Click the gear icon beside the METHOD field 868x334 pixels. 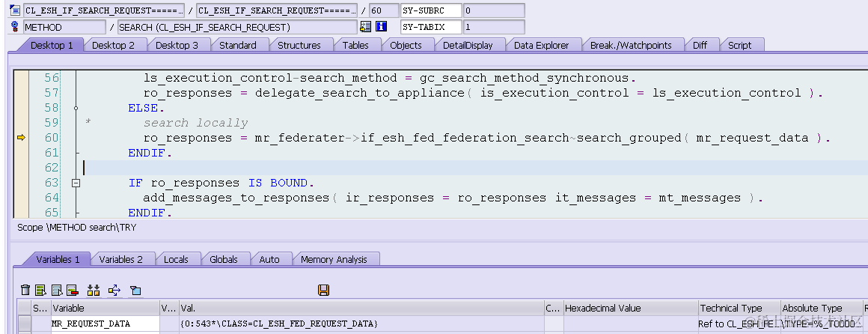point(15,27)
